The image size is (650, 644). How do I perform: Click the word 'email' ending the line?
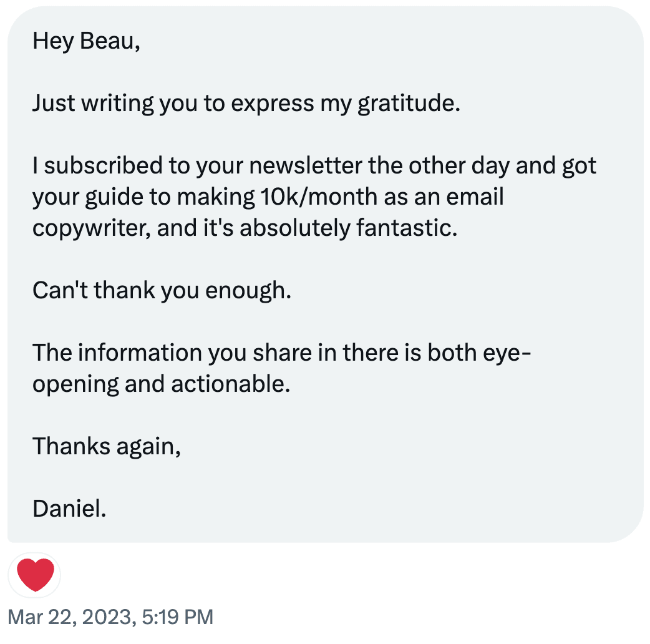[x=475, y=197]
